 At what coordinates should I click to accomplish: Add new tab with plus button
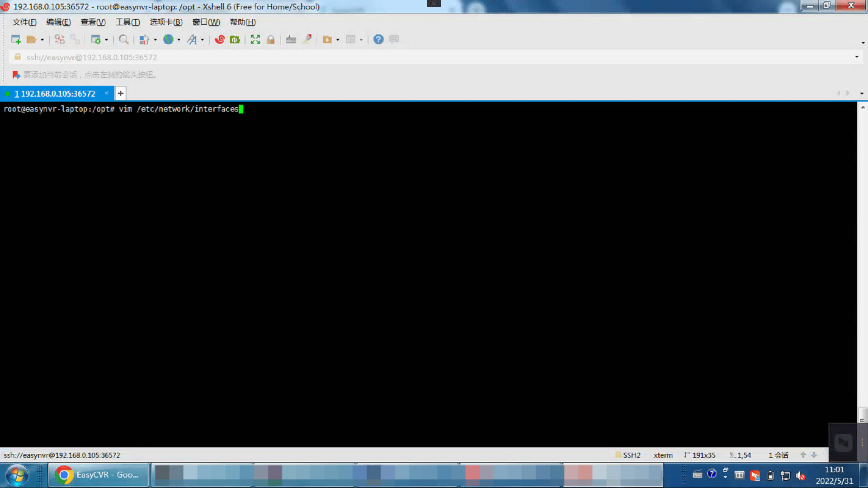[x=121, y=94]
